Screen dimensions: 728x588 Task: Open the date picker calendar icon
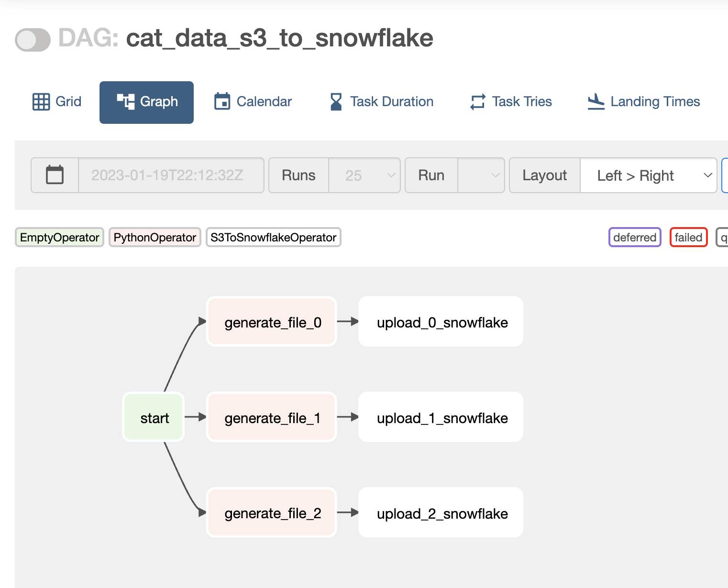[x=54, y=175]
